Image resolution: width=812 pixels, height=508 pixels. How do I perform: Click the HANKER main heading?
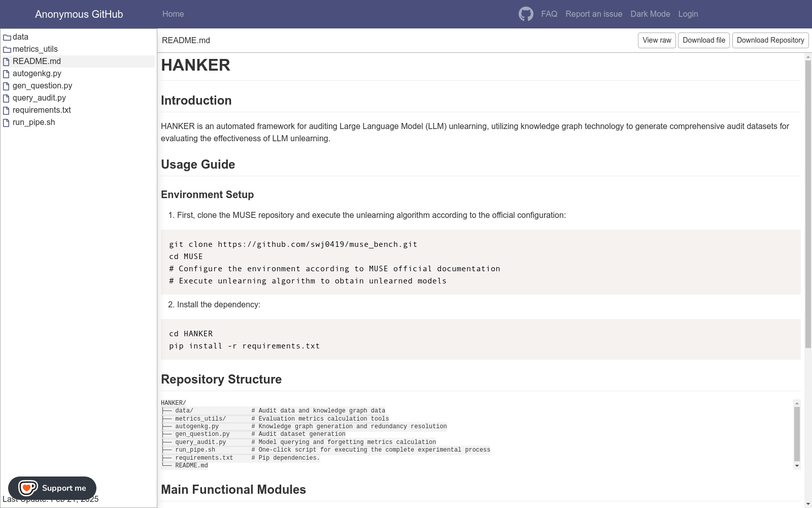tap(195, 65)
